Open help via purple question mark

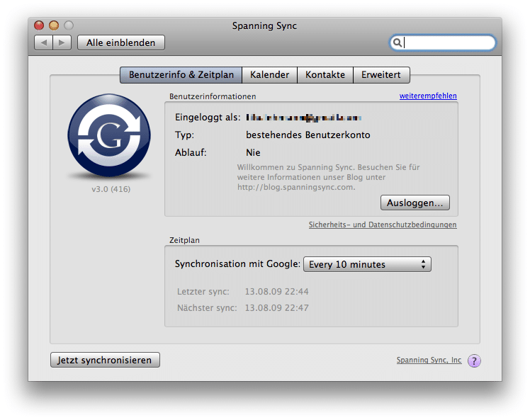pos(474,361)
